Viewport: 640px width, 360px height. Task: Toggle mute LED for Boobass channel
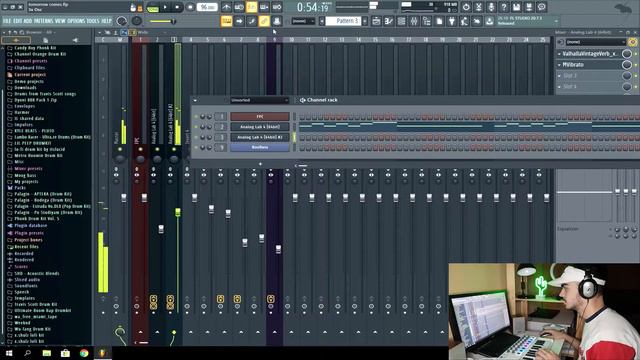coord(196,147)
